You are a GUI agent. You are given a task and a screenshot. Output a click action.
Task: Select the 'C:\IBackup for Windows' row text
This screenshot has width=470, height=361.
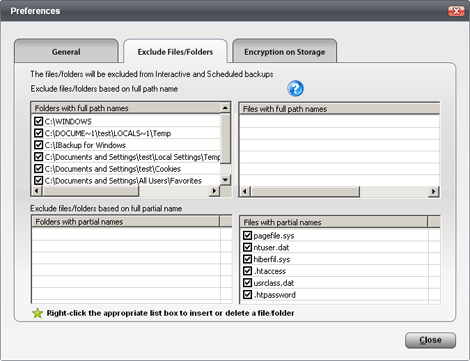(x=85, y=145)
